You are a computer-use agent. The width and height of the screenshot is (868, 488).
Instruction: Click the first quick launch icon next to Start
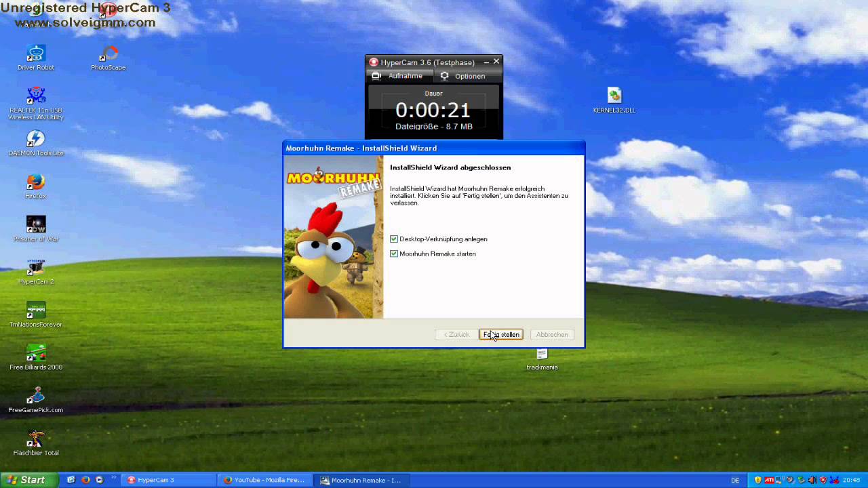point(71,480)
